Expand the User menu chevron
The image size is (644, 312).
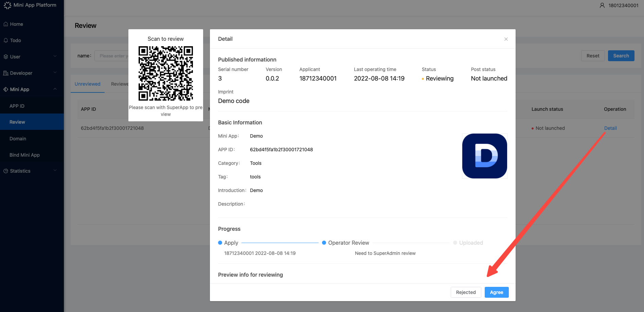(55, 56)
